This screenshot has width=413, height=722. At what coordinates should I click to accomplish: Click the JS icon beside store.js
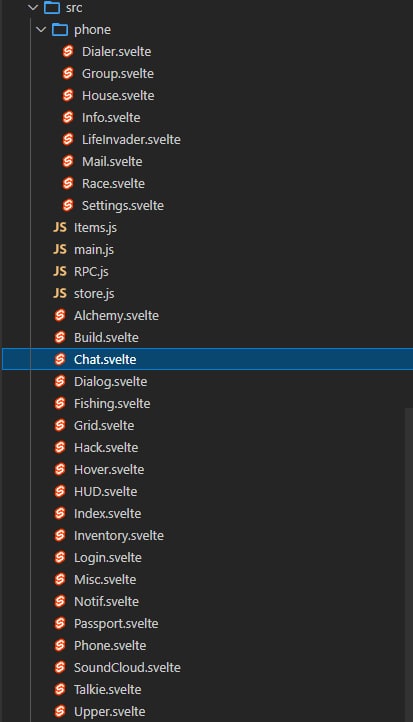[60, 293]
